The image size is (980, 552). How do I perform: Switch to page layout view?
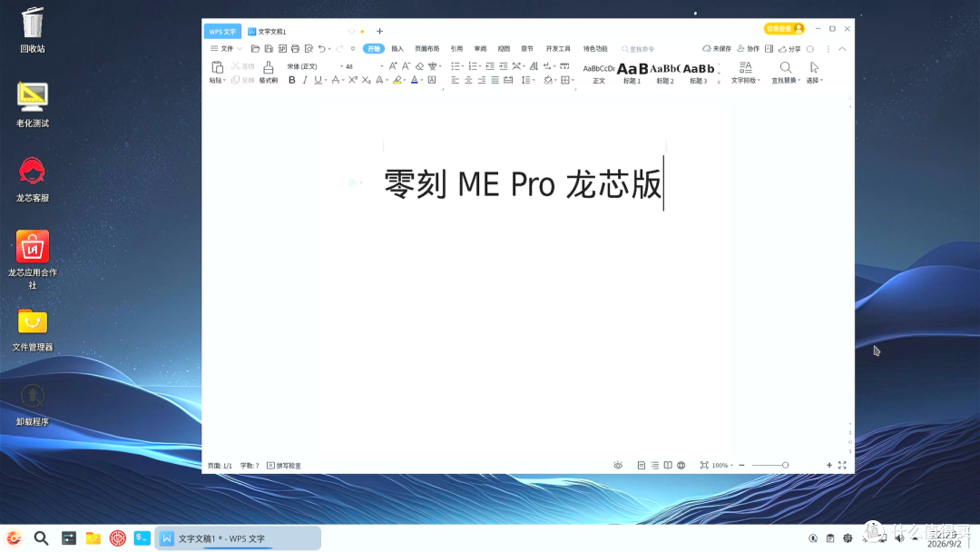642,465
